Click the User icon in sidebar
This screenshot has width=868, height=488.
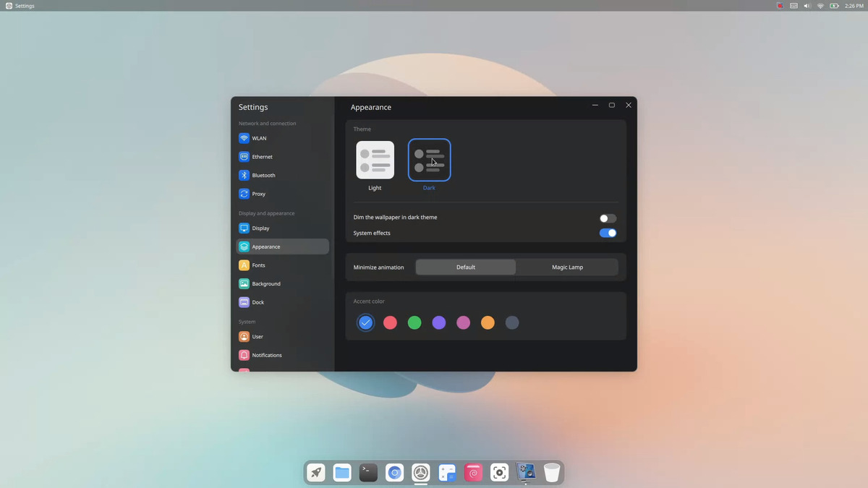click(x=244, y=337)
